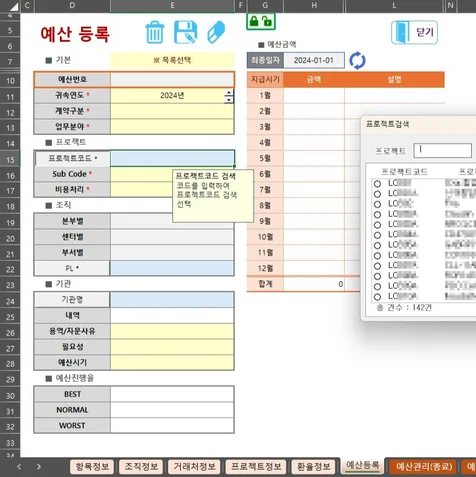
Task: Open the 계약구분 dropdown cell
Action: tap(172, 111)
